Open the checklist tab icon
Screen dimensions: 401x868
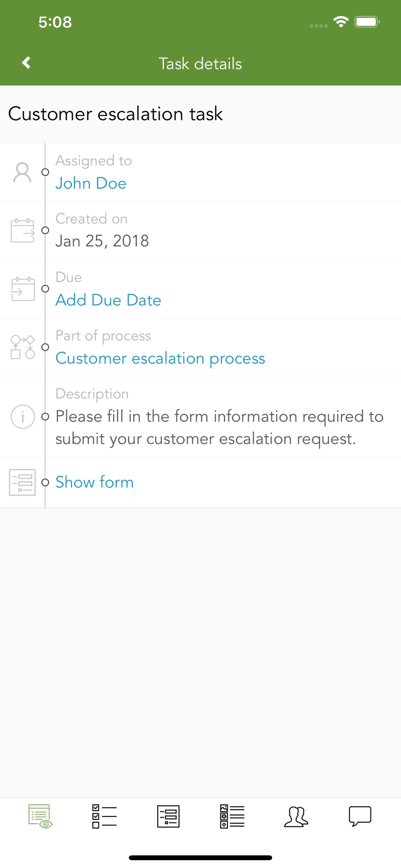tap(104, 816)
